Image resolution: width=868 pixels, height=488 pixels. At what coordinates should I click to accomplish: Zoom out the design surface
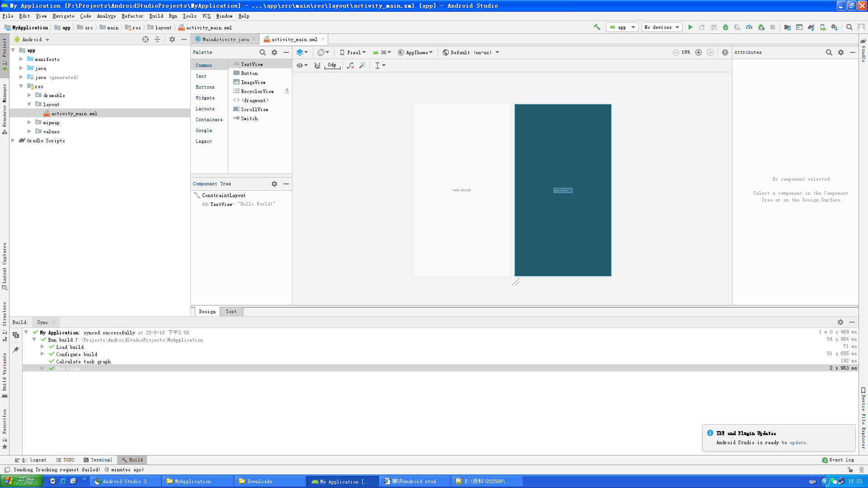tap(675, 52)
